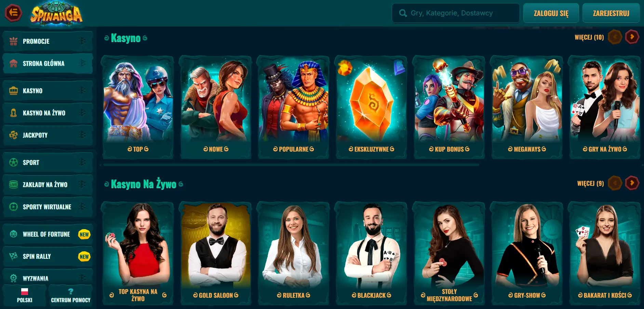
Task: Open the Centrum Pomocy question mark
Action: point(71,292)
